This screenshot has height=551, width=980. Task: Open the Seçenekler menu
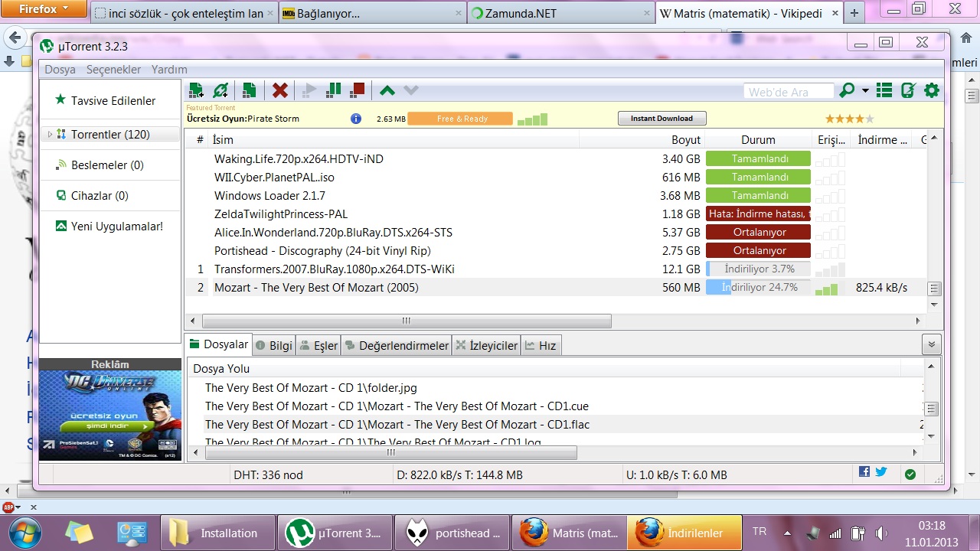click(x=113, y=69)
